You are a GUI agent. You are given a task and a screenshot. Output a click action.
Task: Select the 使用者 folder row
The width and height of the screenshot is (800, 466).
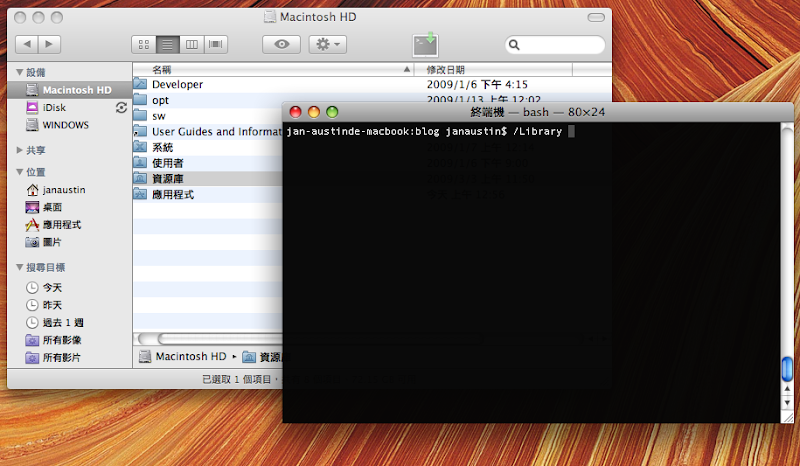click(x=208, y=163)
